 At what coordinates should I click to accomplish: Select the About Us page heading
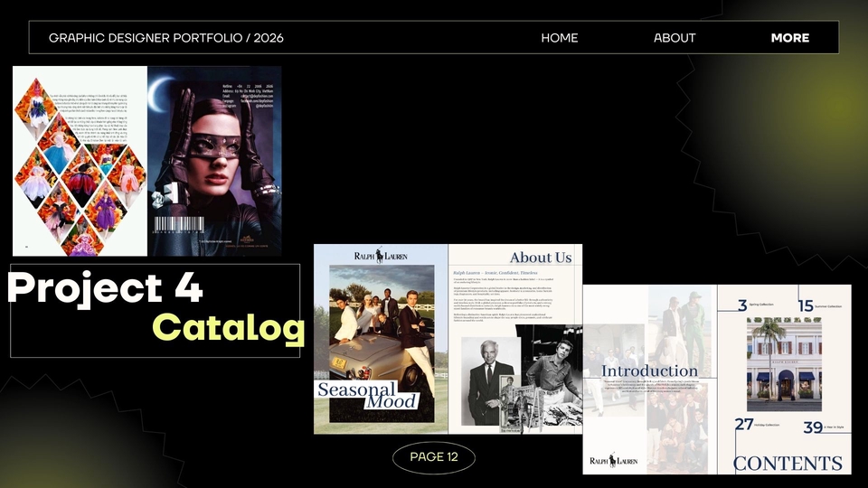point(540,258)
